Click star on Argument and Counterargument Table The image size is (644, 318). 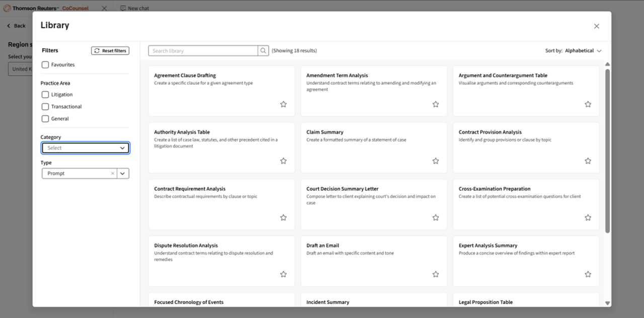(x=588, y=104)
